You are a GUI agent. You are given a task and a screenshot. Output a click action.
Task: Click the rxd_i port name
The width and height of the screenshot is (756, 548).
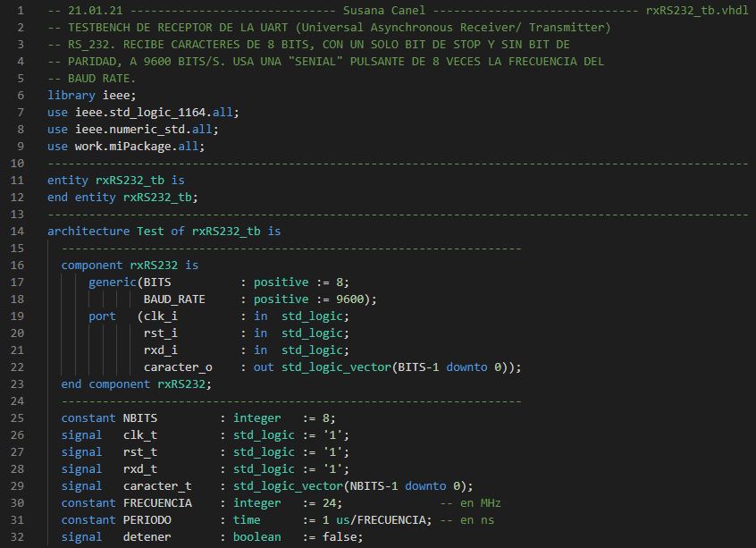[160, 350]
